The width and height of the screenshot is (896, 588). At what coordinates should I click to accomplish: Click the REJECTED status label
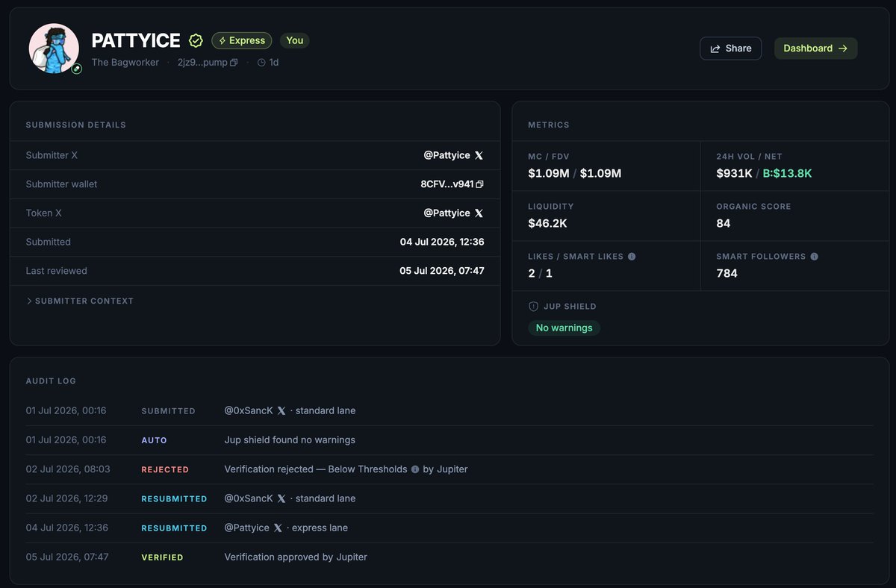pos(165,469)
